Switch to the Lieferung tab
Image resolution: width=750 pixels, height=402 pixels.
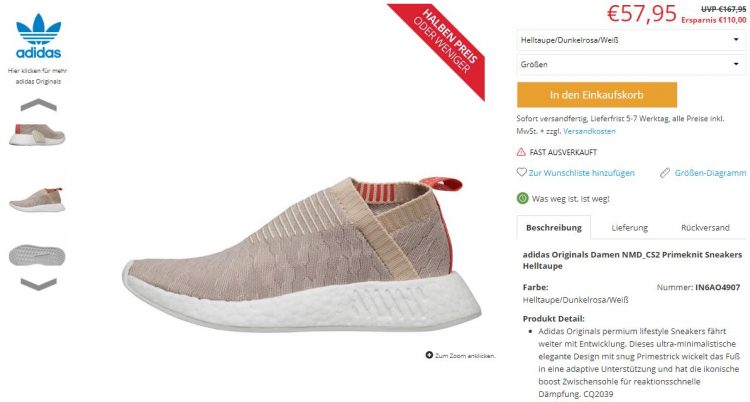pyautogui.click(x=629, y=227)
